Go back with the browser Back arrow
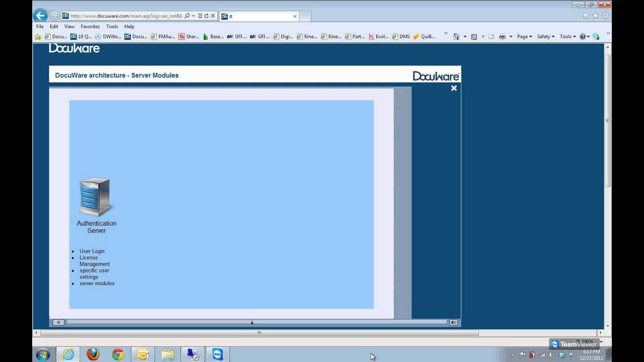644x362 pixels. (41, 16)
